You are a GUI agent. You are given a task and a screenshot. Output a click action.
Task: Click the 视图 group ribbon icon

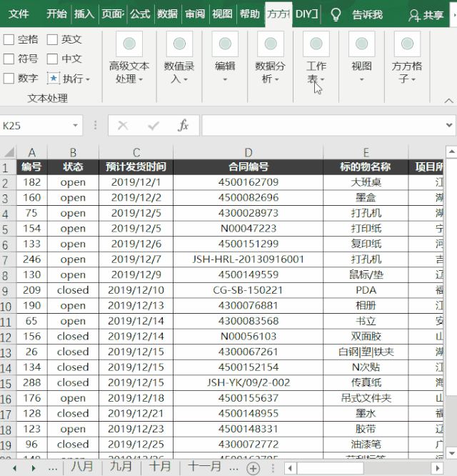pos(362,44)
